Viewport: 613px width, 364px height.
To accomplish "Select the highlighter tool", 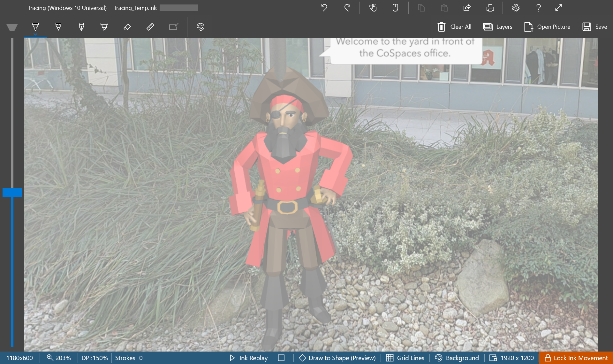I will (104, 27).
